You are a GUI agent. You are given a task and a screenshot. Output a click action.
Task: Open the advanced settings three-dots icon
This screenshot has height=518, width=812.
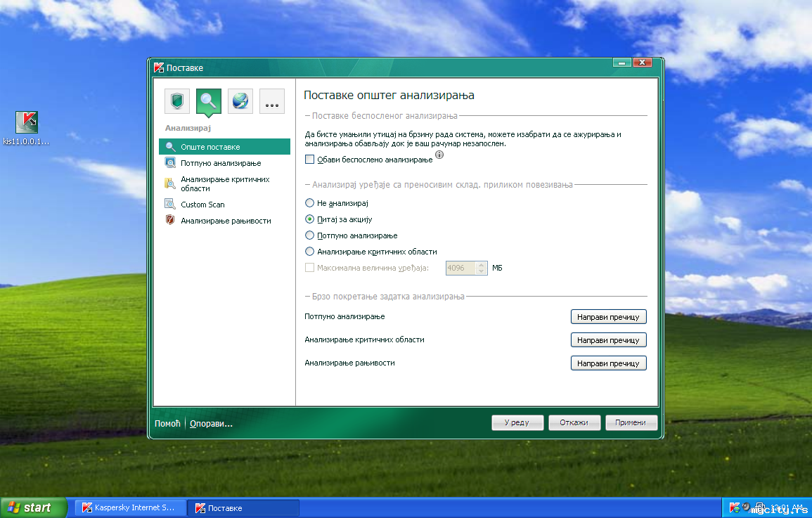(x=272, y=101)
